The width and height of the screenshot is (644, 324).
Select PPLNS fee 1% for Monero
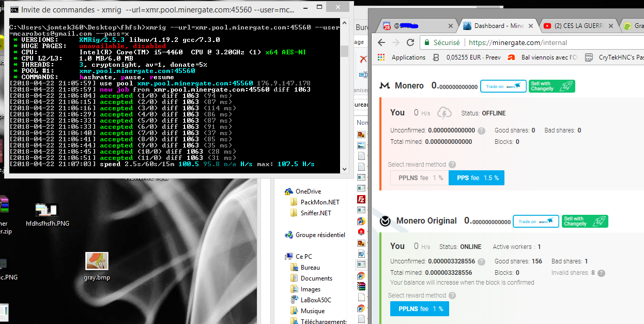pos(419,178)
